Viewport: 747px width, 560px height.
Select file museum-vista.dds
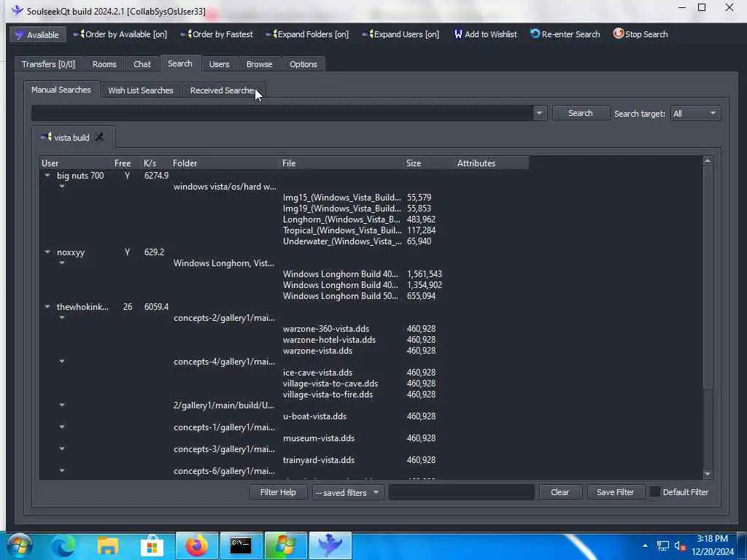click(319, 438)
